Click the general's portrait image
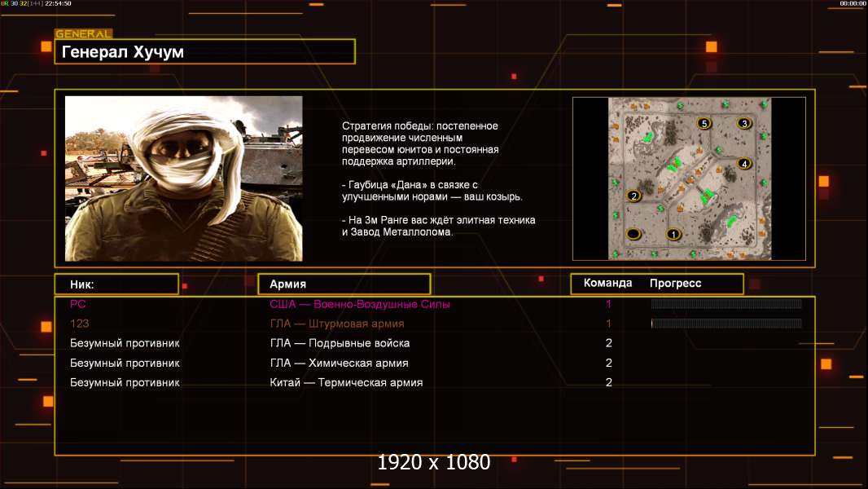Screen dimensions: 868x489 184,178
